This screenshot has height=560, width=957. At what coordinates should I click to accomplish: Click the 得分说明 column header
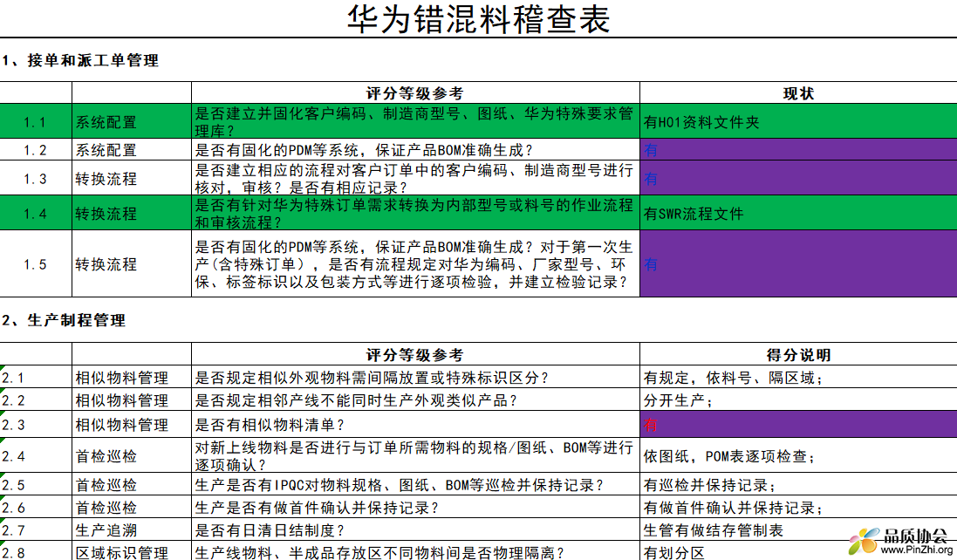point(798,354)
